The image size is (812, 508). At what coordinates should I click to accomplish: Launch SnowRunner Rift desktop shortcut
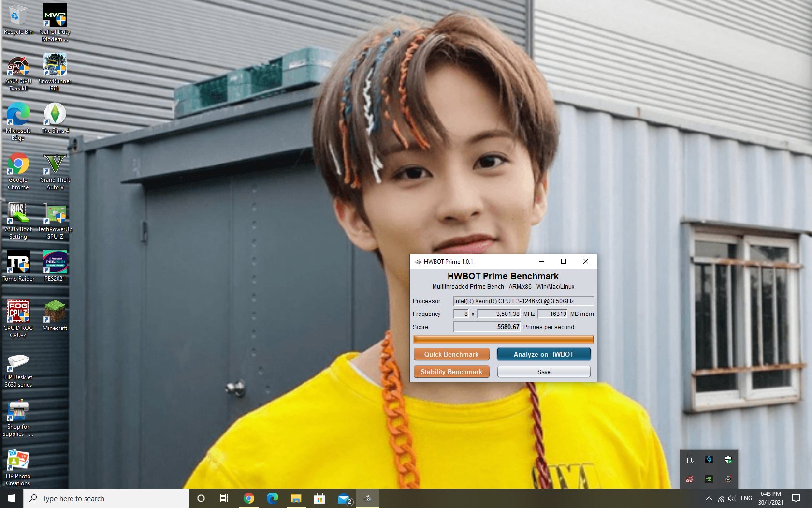[x=55, y=73]
